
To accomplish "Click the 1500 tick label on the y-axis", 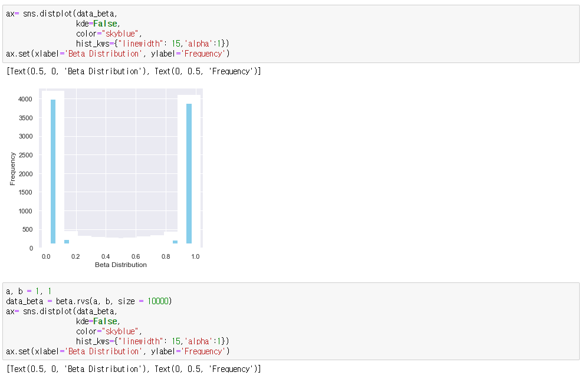I will (x=25, y=192).
